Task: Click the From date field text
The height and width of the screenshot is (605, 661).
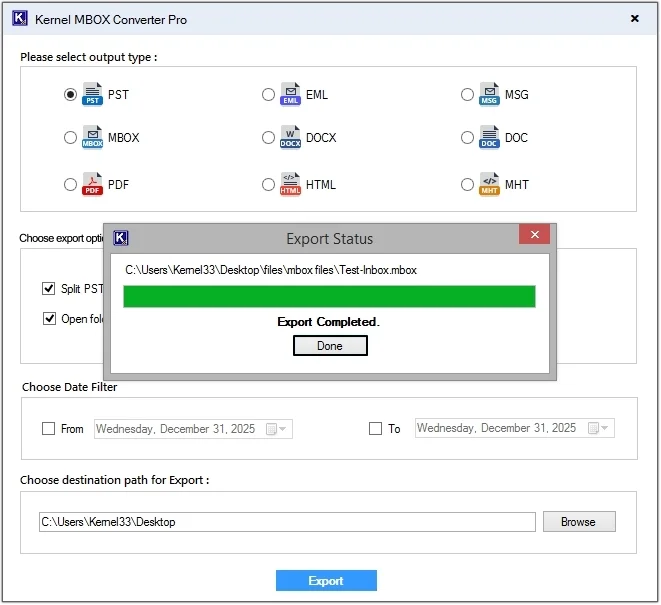Action: tap(175, 429)
